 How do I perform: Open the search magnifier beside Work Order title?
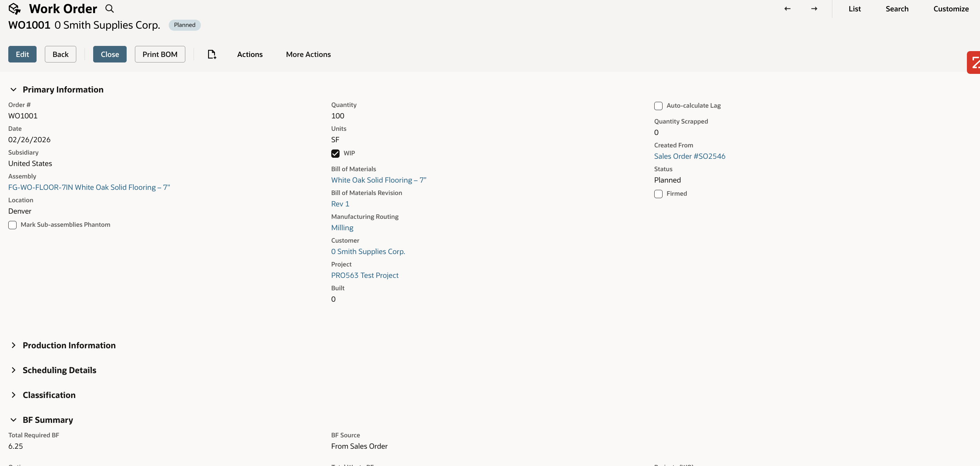click(110, 9)
